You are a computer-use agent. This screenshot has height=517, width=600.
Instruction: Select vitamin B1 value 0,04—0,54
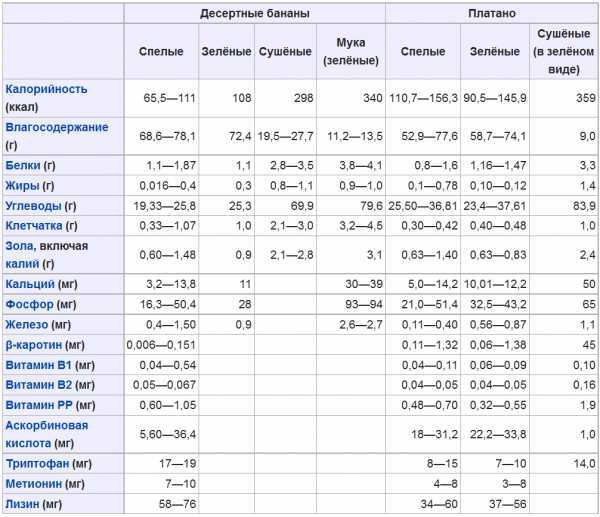tap(167, 365)
